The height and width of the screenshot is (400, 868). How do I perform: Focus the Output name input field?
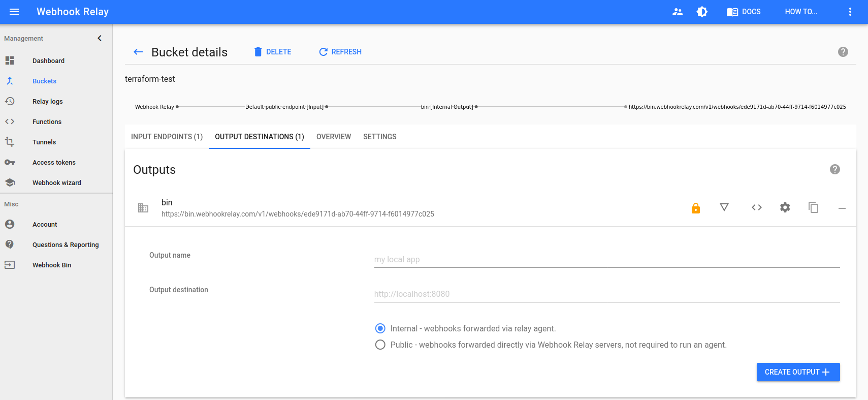607,260
